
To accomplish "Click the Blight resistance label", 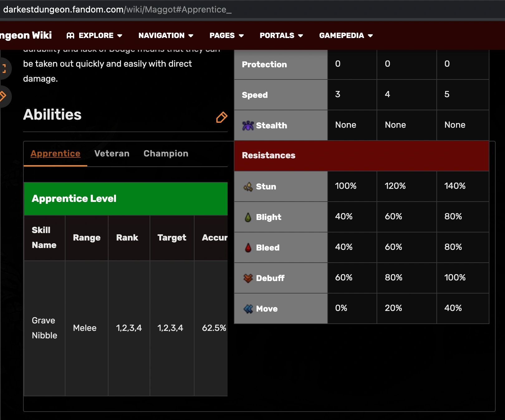I will [269, 217].
